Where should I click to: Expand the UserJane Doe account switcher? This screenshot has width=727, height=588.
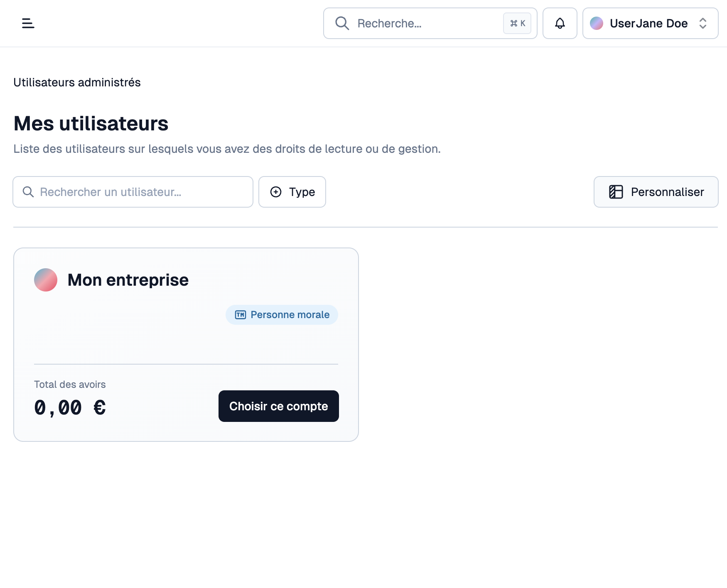pyautogui.click(x=650, y=23)
